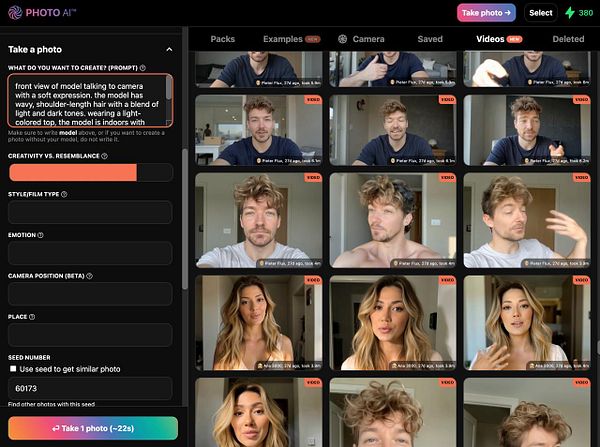Open video of woman with hand on chest
This screenshot has width=600, height=447.
point(527,323)
